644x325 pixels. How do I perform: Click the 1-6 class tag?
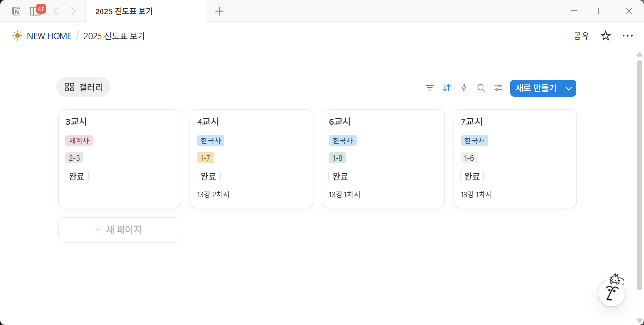[469, 158]
